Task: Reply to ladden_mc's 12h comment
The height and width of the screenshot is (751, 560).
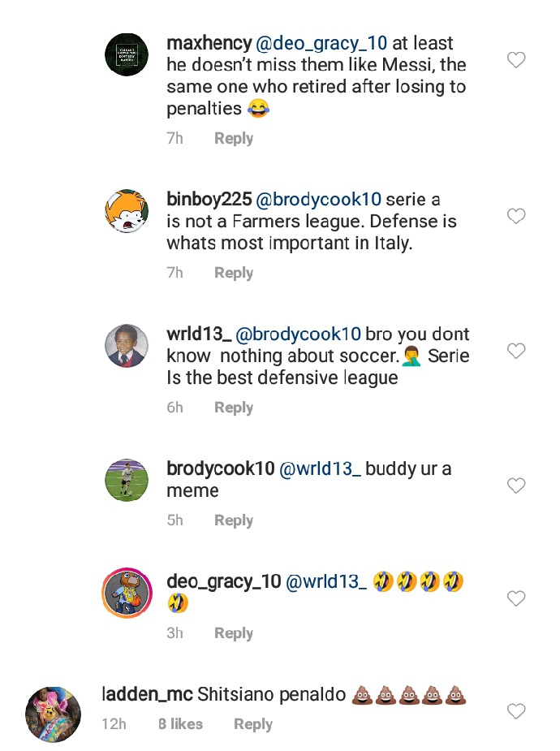Action: (253, 724)
